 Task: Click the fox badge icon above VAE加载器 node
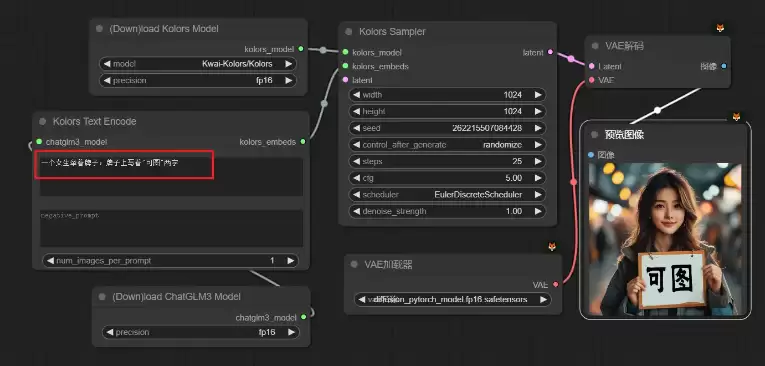tap(552, 247)
